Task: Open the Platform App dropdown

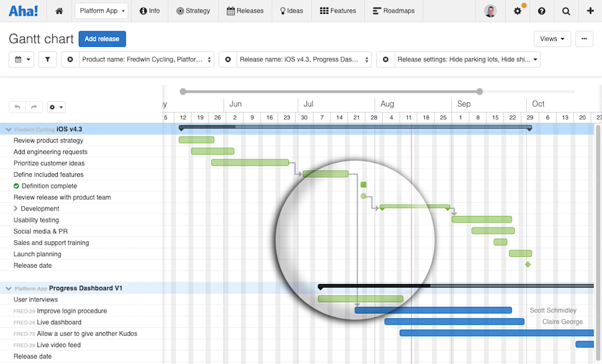Action: point(101,10)
